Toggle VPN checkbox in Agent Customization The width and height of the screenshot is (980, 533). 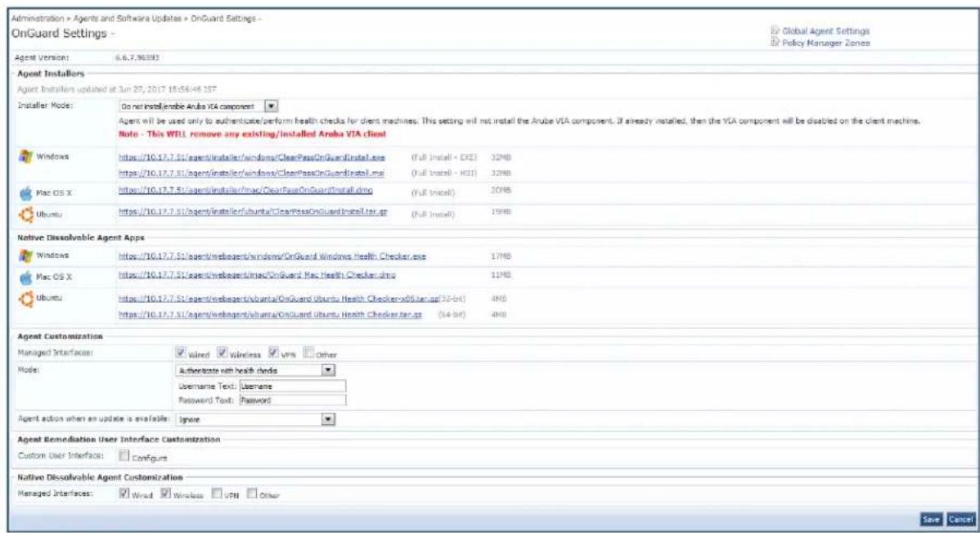click(x=273, y=353)
